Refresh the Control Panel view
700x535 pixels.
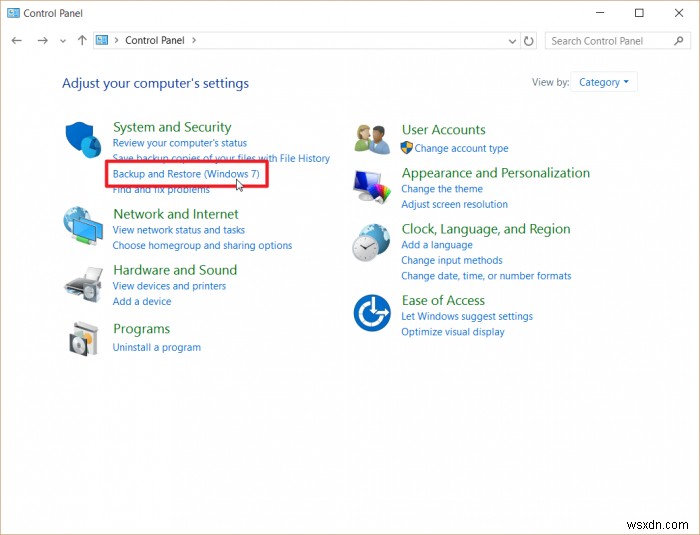click(x=529, y=41)
